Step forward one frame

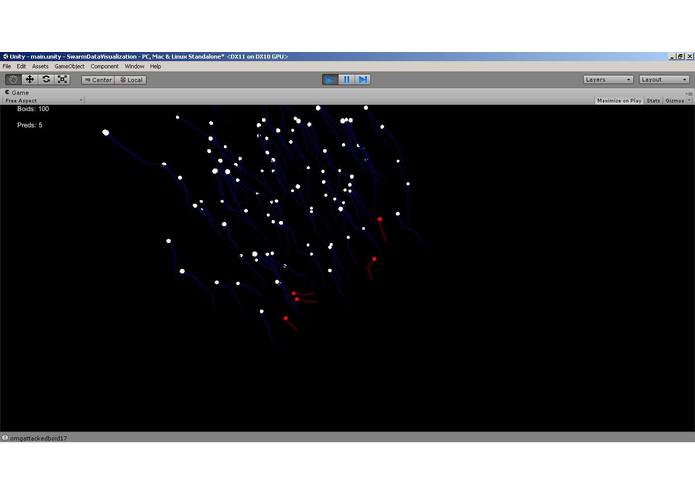click(x=363, y=80)
